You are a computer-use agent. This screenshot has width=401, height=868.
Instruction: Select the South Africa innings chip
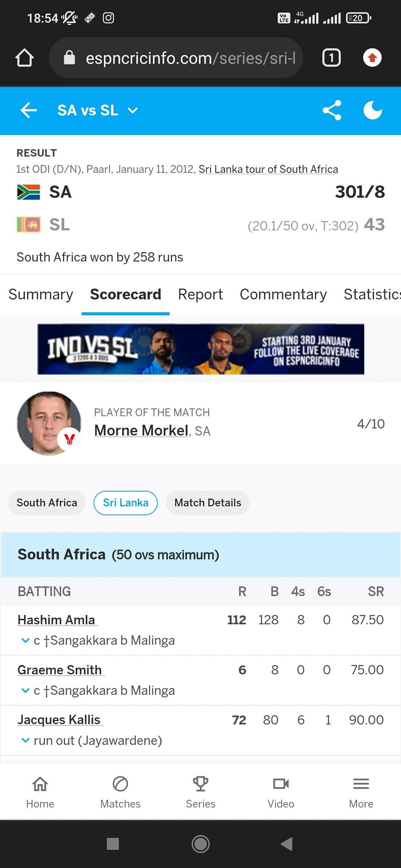coord(47,503)
